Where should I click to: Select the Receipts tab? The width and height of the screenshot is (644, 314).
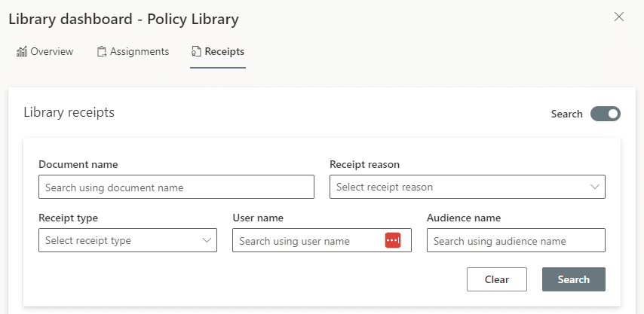[x=218, y=52]
